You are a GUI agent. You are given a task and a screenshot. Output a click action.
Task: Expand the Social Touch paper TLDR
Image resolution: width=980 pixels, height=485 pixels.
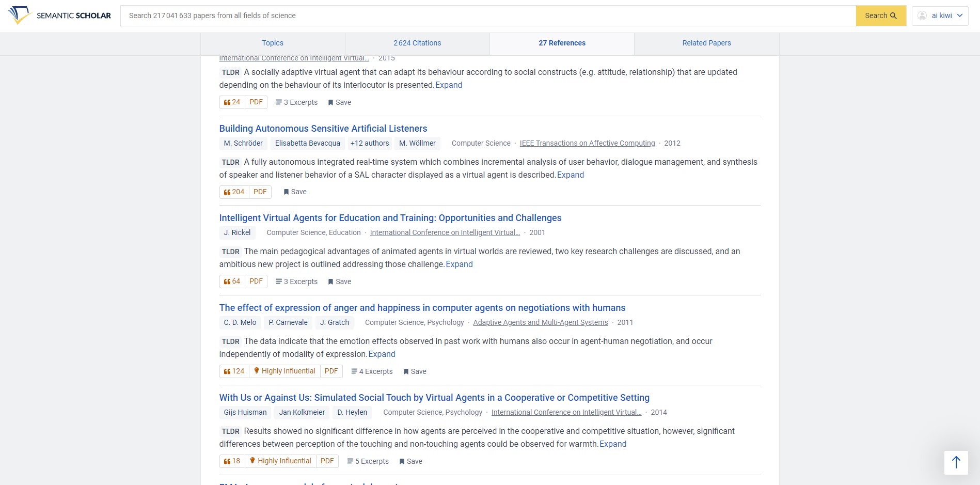[613, 444]
